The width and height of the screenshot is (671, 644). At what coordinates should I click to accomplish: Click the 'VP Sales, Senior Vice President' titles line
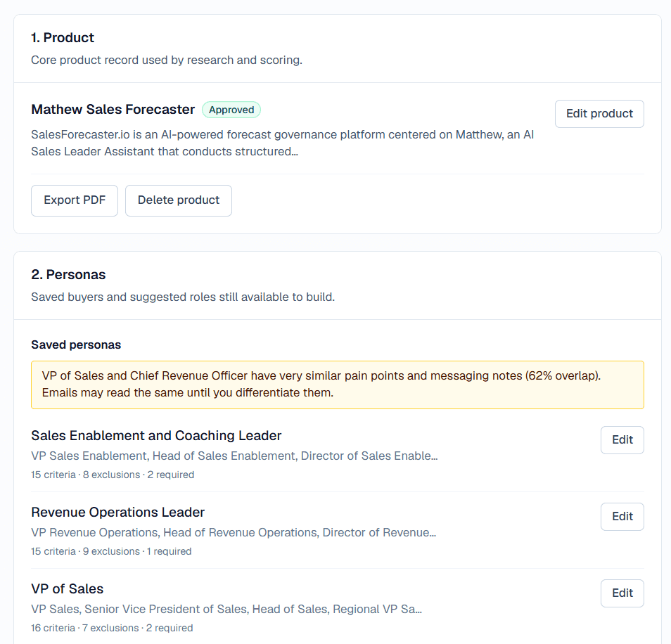226,609
